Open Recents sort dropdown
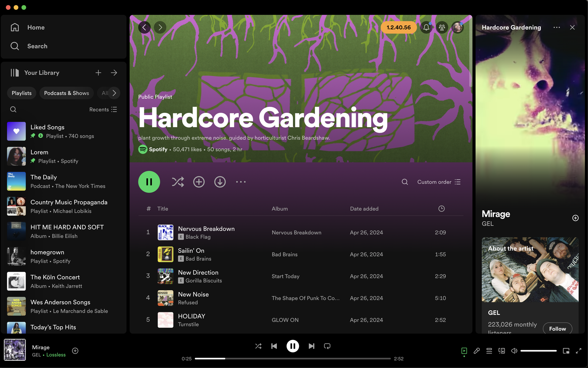588x368 pixels. point(103,109)
